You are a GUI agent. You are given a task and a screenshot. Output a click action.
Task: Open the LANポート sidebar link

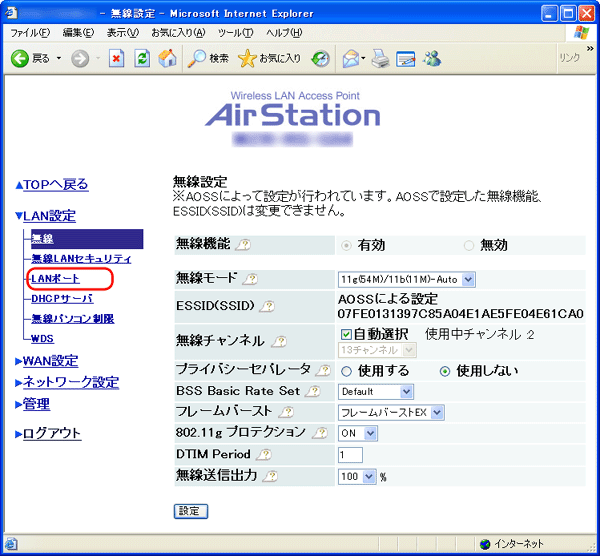[55, 279]
